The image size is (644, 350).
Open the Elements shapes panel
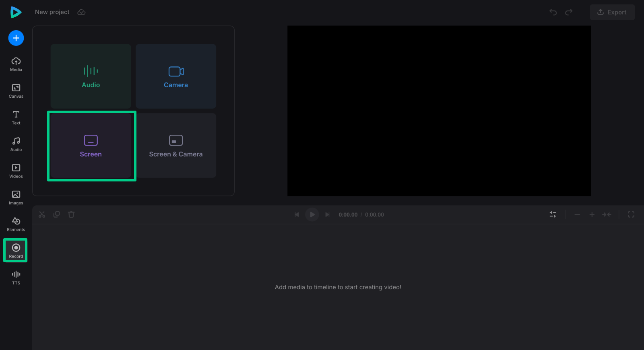click(16, 224)
